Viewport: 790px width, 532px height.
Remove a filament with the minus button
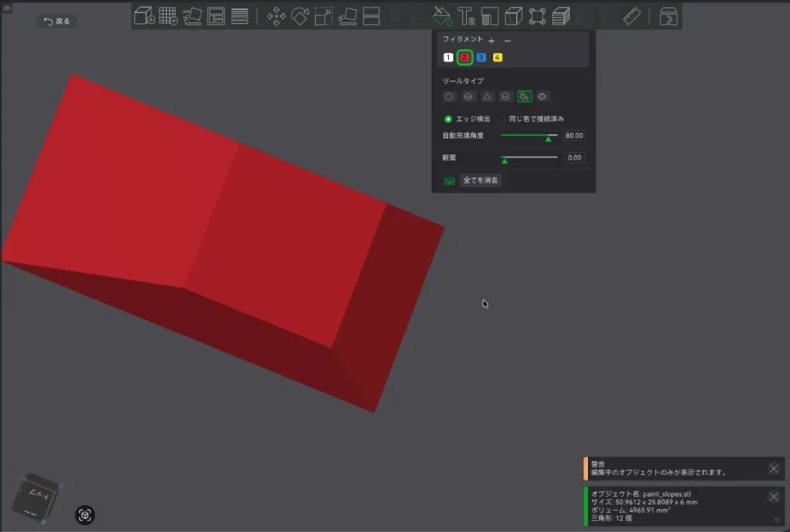click(508, 40)
